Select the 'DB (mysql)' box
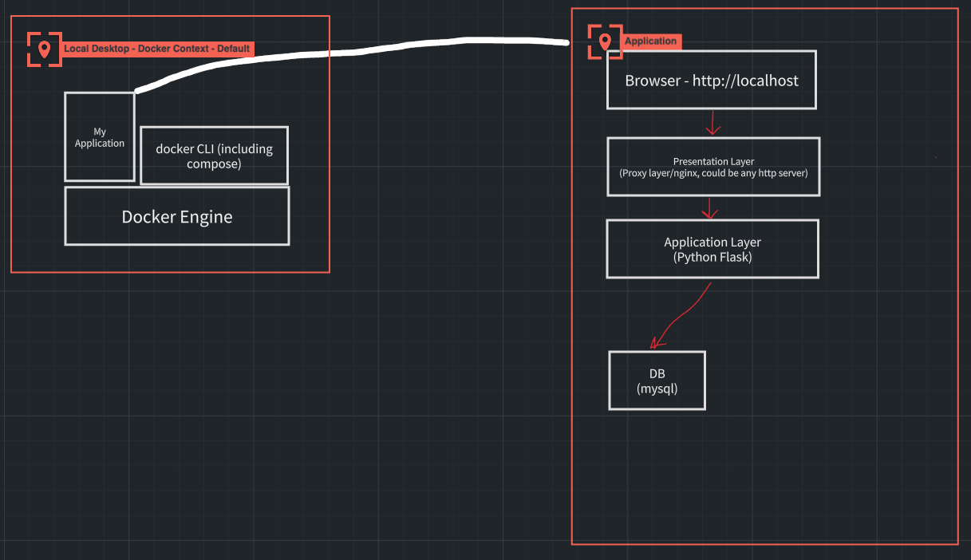 pos(657,381)
